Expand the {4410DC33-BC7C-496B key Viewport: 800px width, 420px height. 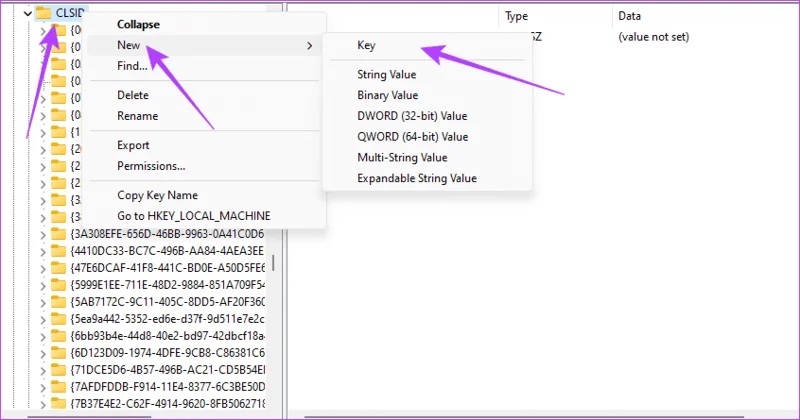(x=43, y=252)
